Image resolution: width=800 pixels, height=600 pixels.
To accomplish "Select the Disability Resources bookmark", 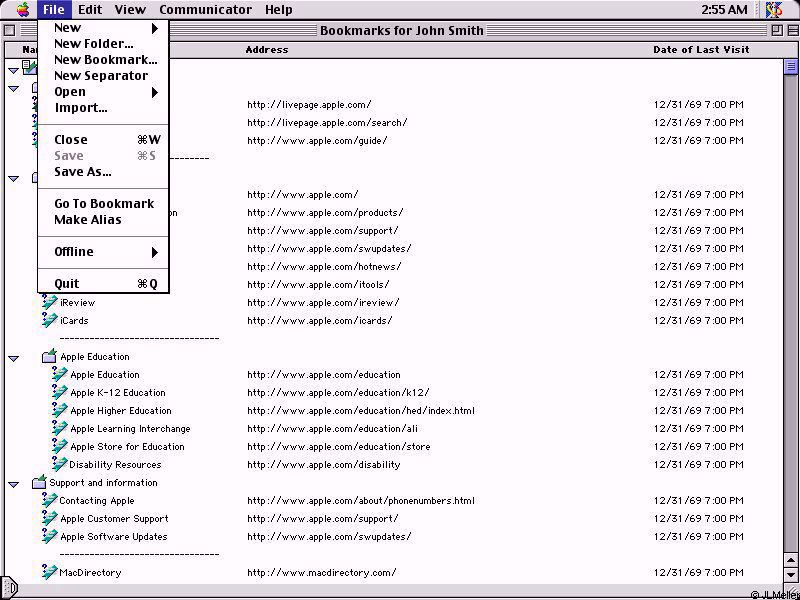I will tap(115, 464).
